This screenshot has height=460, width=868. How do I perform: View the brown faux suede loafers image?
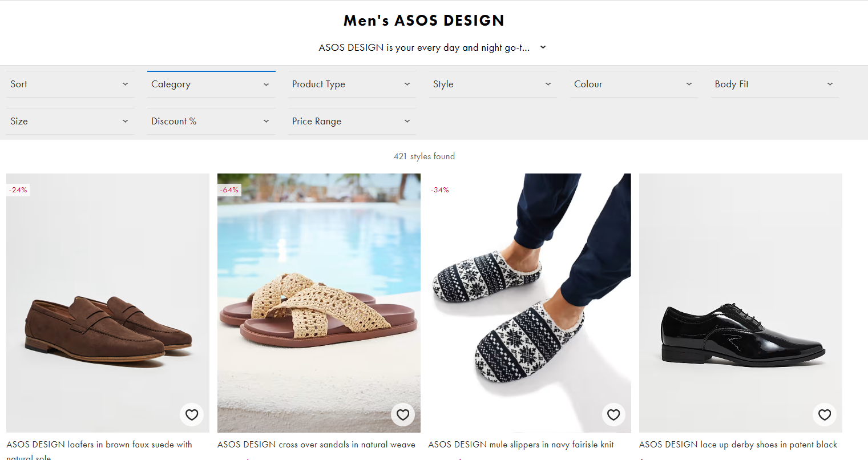pos(108,303)
